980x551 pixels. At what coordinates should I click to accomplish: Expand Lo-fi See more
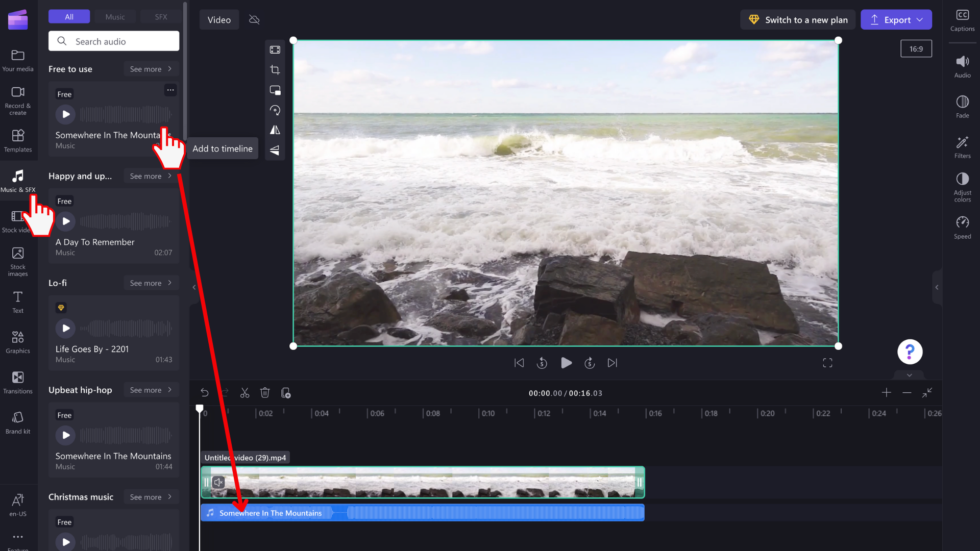coord(151,283)
